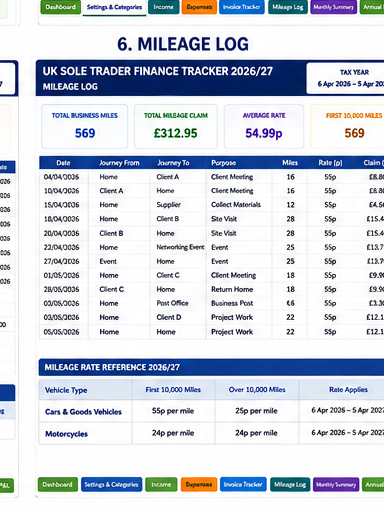The image size is (384, 512).
Task: Click the Miles column header
Action: (x=290, y=163)
